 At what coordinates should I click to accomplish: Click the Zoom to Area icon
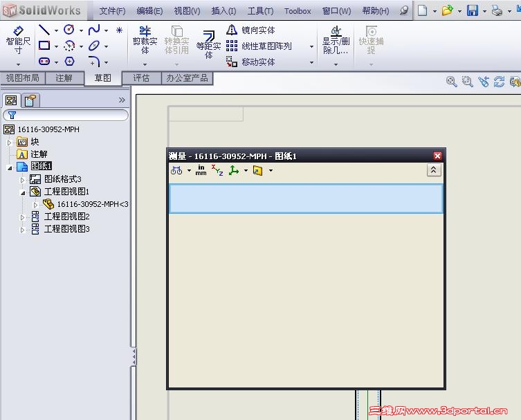point(467,82)
